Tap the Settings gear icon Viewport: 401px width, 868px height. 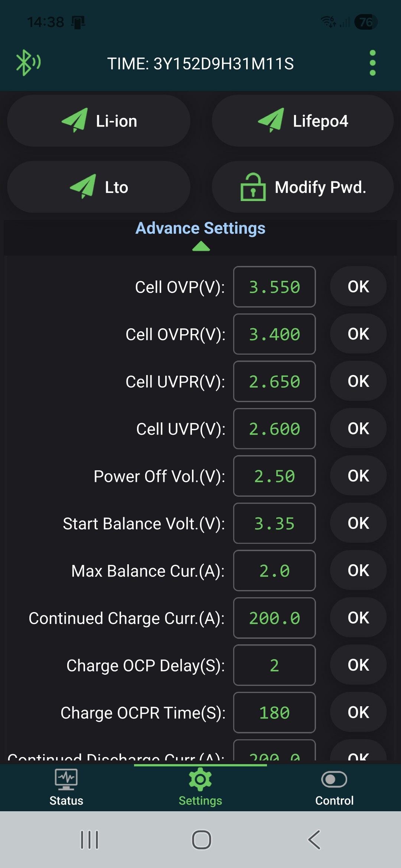pos(200,779)
